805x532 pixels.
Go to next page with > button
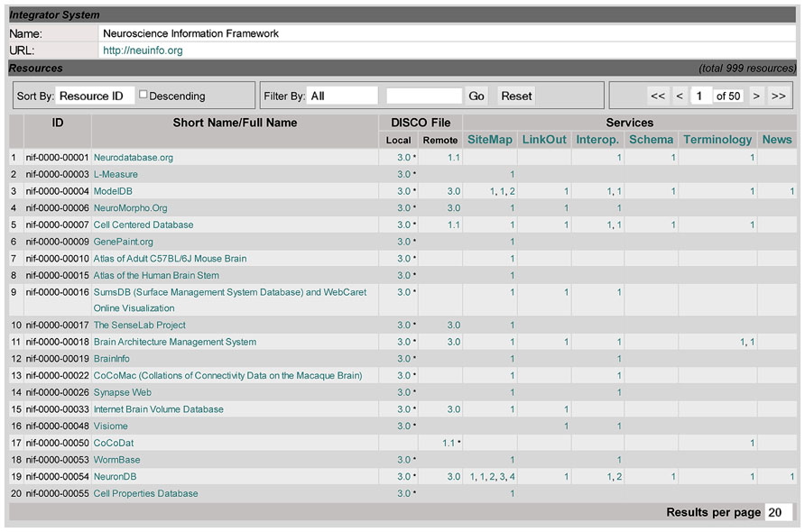click(756, 96)
